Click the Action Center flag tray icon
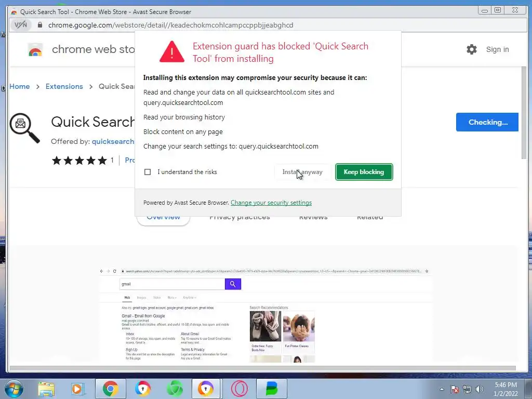 [455, 389]
